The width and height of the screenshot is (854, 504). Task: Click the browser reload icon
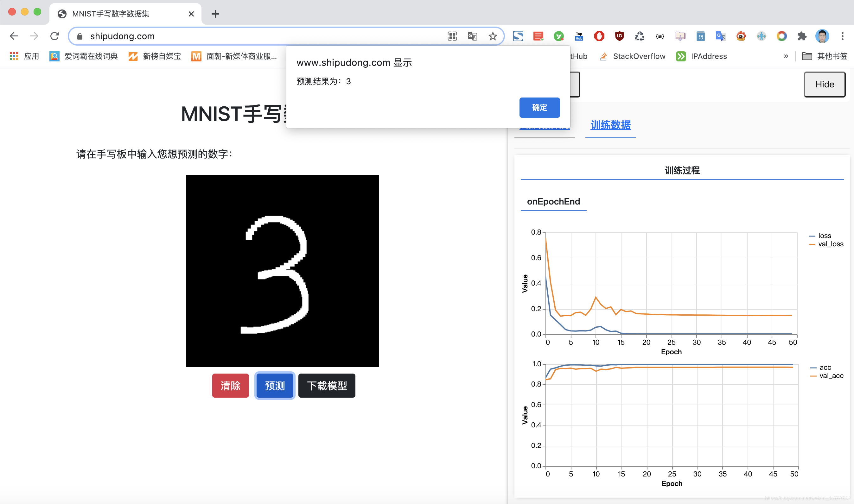point(55,36)
